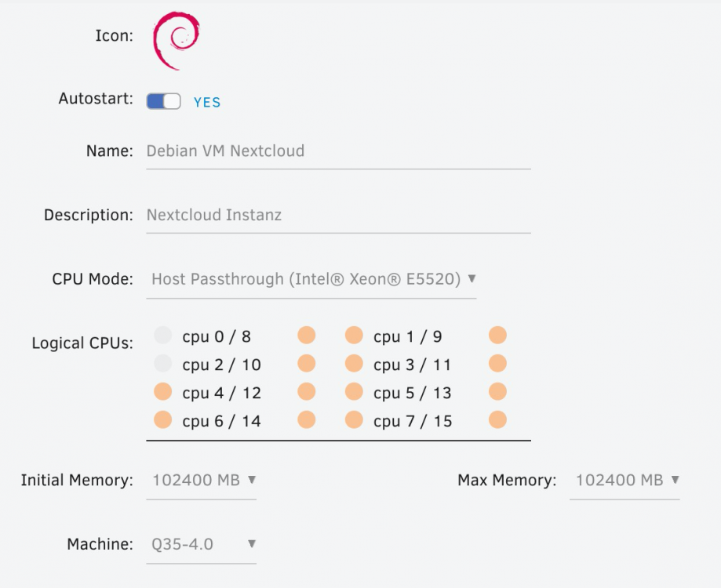Image resolution: width=721 pixels, height=588 pixels.
Task: Click the cpu 3 / 11 label
Action: pyautogui.click(x=413, y=365)
